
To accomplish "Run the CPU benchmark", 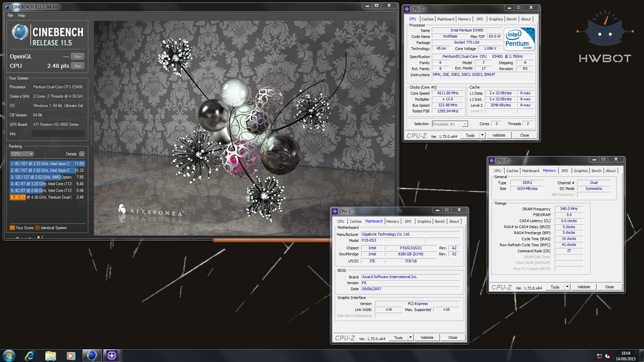I will pyautogui.click(x=78, y=66).
